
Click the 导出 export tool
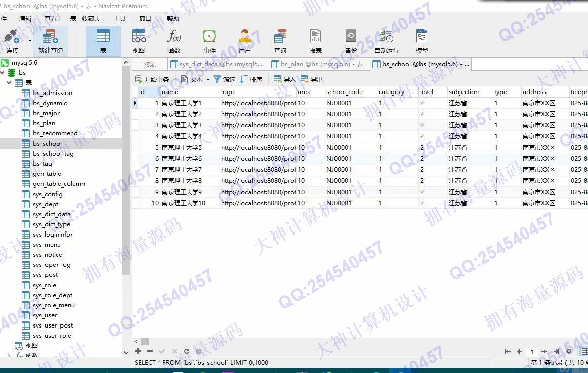pyautogui.click(x=312, y=79)
